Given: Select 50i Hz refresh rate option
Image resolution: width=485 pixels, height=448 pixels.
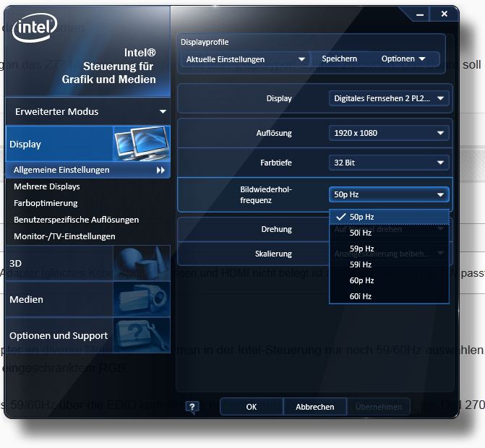Looking at the screenshot, I should pos(389,233).
